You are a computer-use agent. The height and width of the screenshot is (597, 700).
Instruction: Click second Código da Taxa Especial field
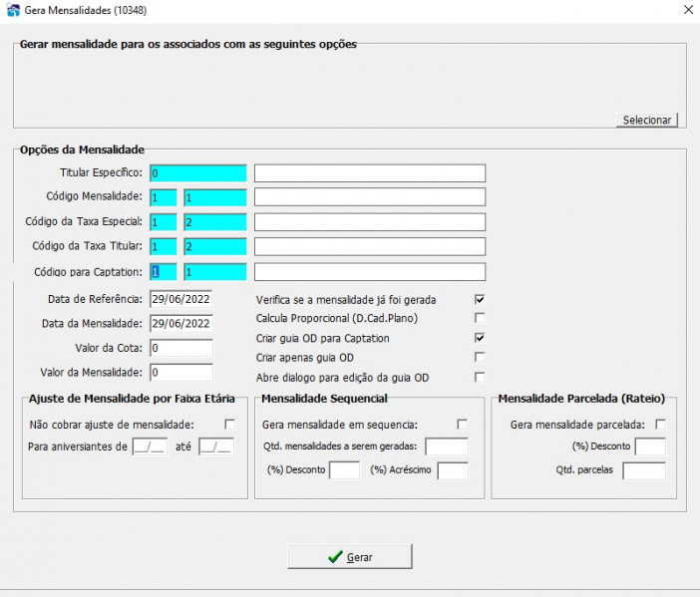coord(215,222)
